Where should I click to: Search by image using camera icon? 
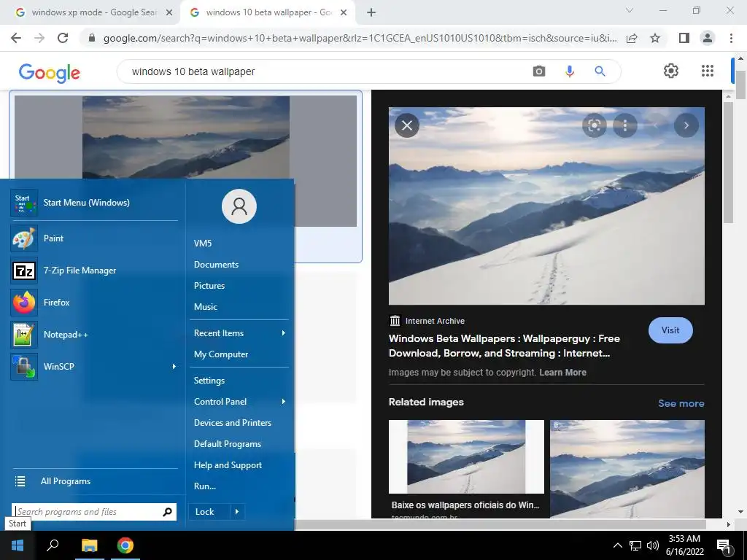coord(539,71)
